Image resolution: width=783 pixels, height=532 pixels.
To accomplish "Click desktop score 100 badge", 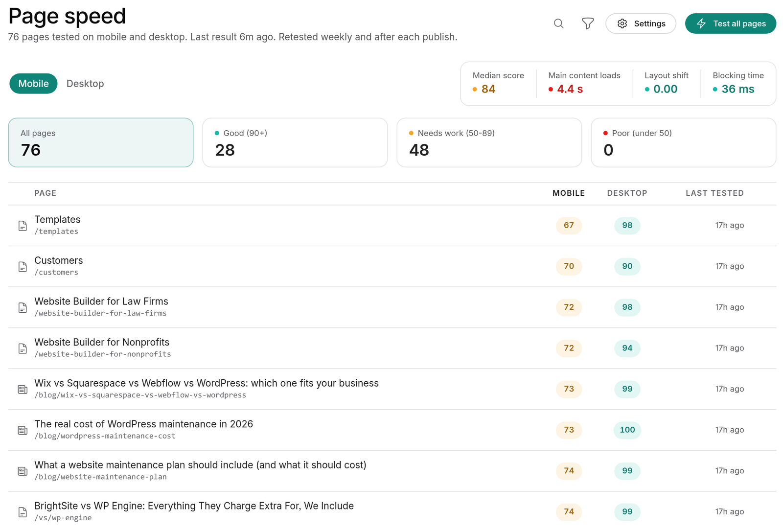I will [627, 430].
